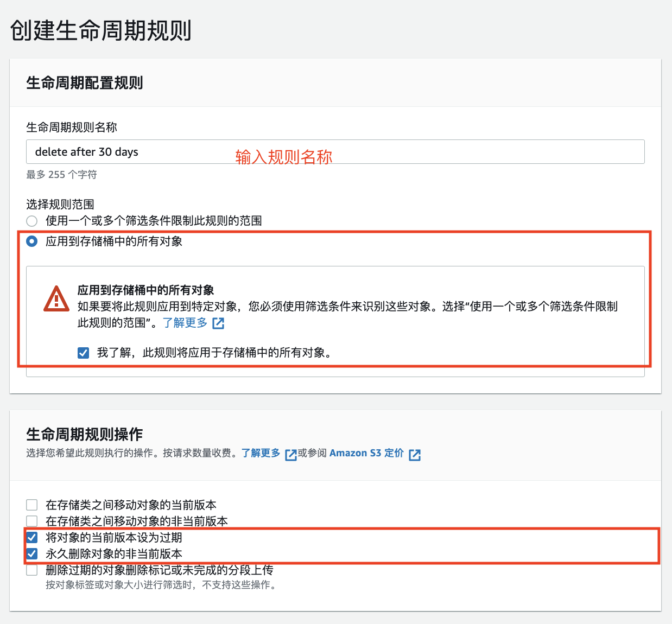This screenshot has height=624, width=672.
Task: Select 应用到存储桶中的所有对象 radio option
Action: [31, 241]
